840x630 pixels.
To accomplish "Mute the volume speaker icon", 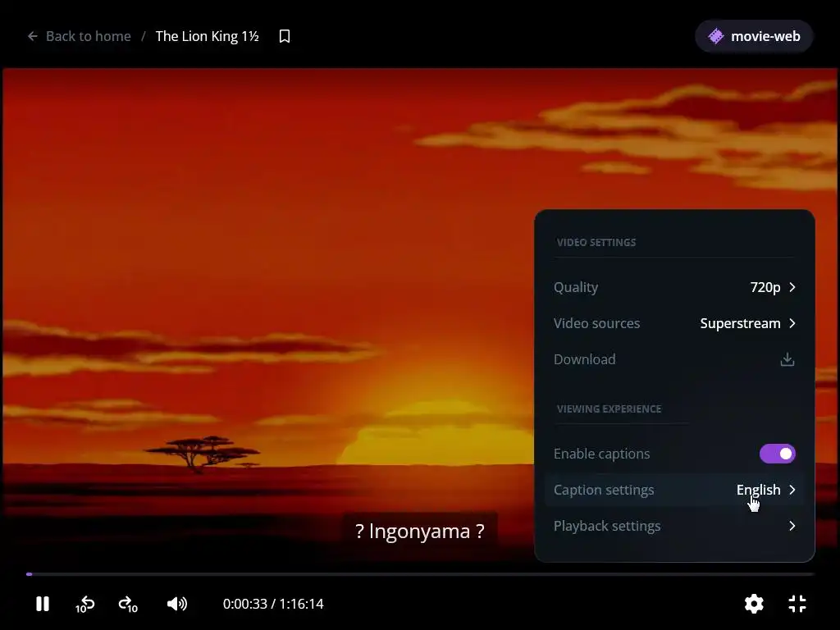I will pos(177,604).
